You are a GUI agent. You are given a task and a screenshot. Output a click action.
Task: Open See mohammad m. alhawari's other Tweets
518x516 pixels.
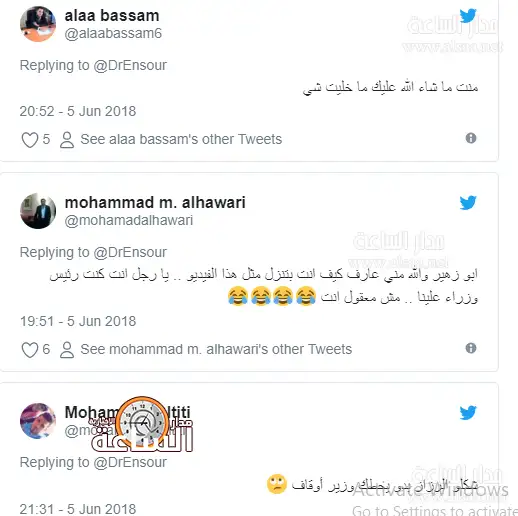click(x=216, y=349)
